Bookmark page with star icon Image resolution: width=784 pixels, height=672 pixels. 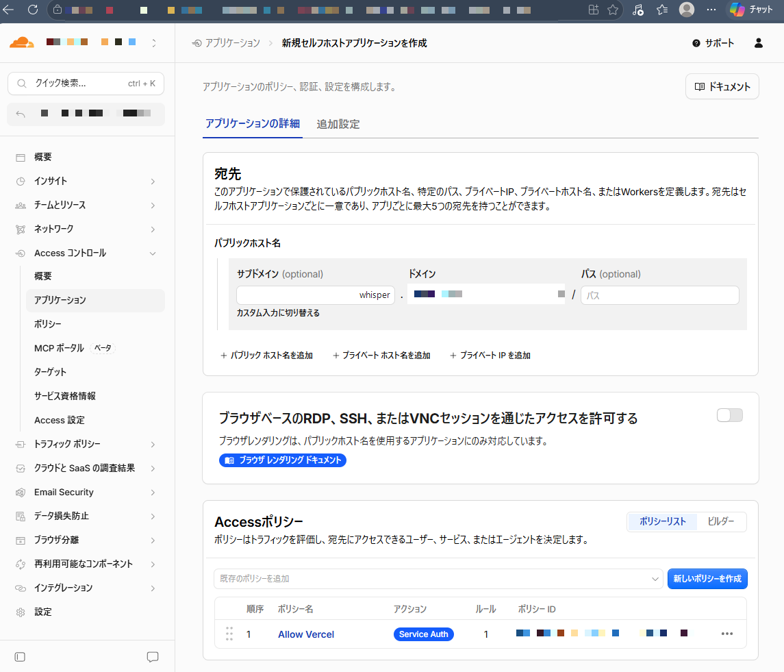click(x=613, y=10)
